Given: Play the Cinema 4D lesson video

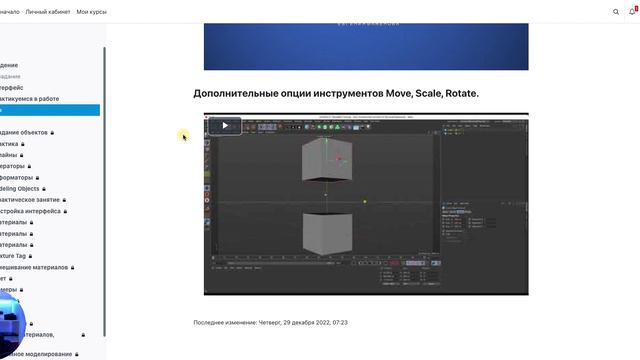Looking at the screenshot, I should click(225, 126).
